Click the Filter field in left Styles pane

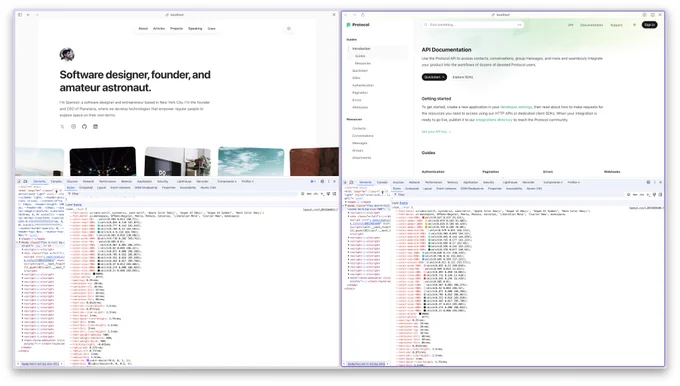pyautogui.click(x=182, y=194)
